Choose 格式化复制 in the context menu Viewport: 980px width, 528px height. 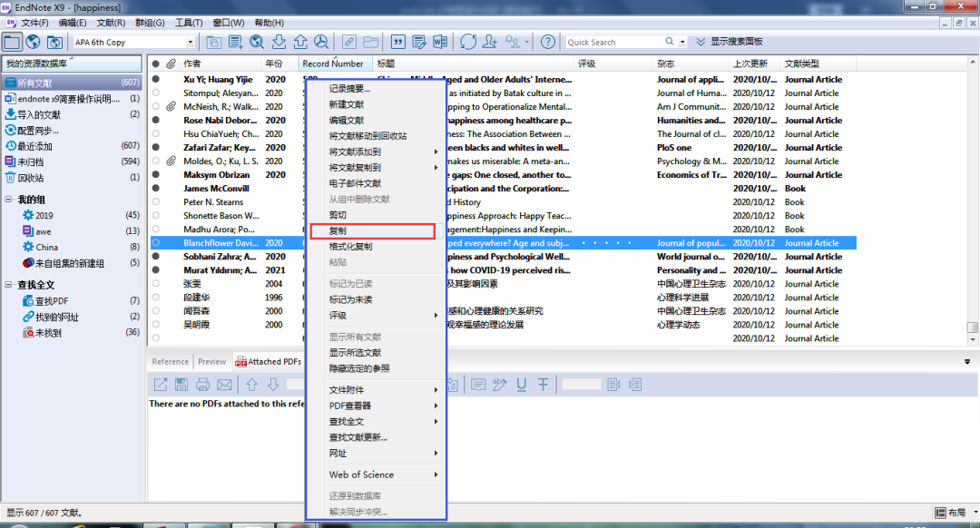pos(377,246)
